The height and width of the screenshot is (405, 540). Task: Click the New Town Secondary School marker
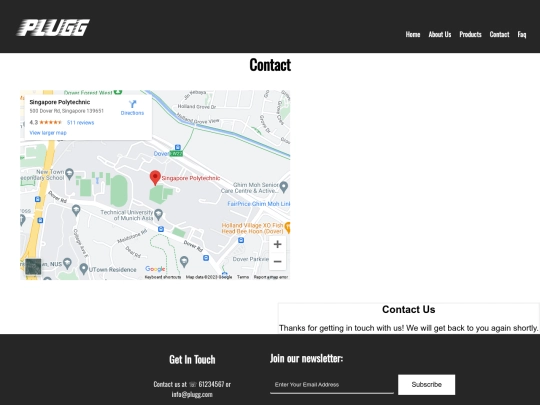tap(69, 174)
